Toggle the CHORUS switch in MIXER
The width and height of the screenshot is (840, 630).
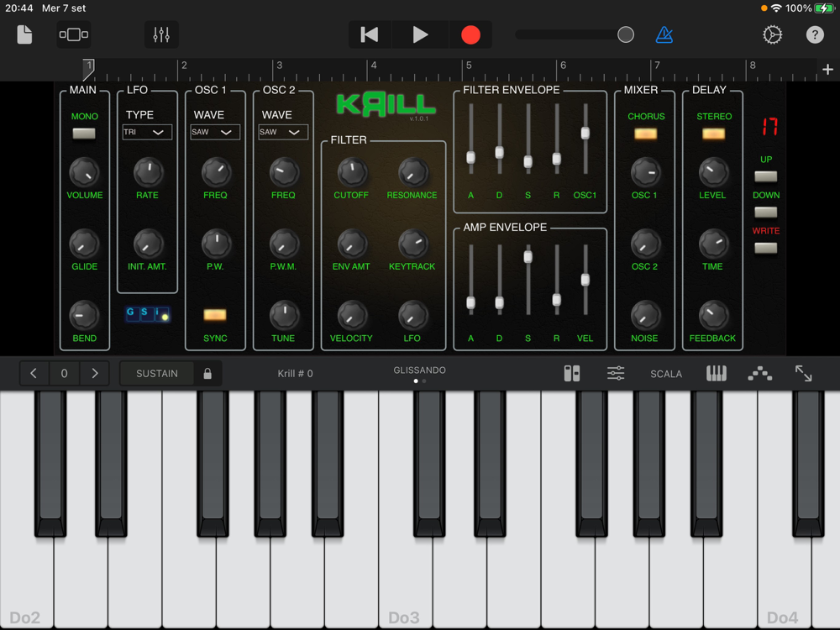click(645, 134)
